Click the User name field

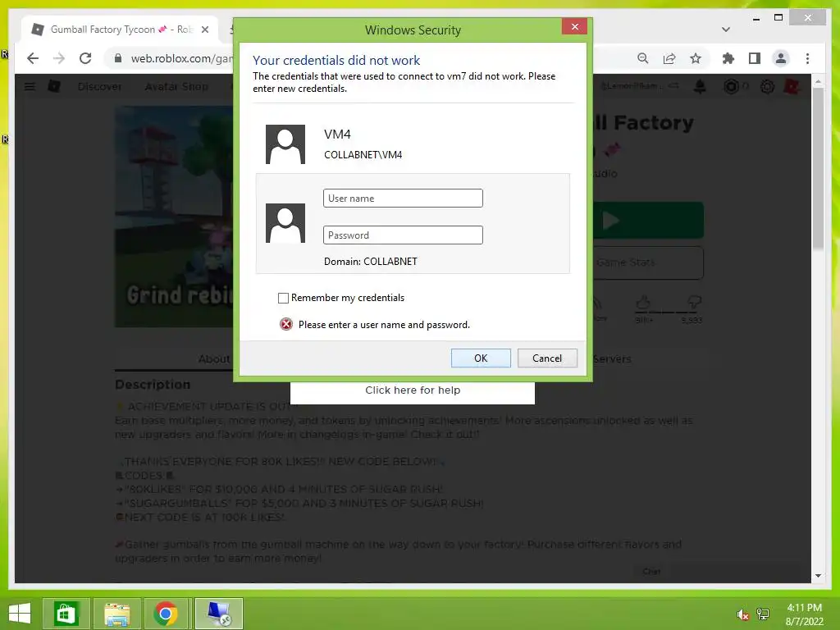(403, 199)
